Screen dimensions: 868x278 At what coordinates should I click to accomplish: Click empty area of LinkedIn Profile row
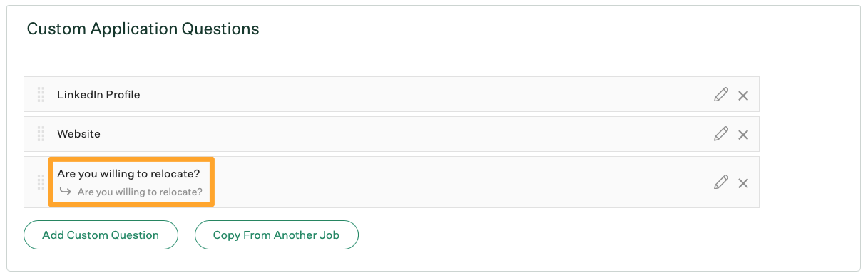point(428,94)
